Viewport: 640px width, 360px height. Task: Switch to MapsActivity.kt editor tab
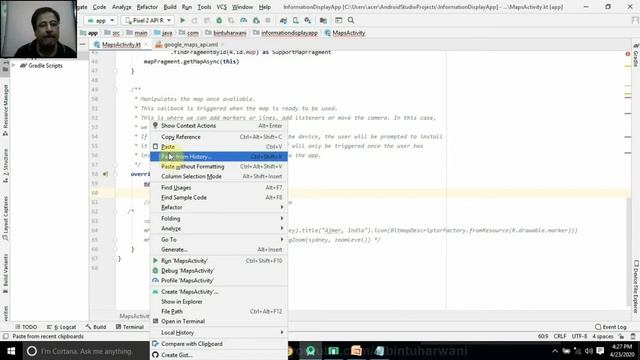(x=120, y=44)
